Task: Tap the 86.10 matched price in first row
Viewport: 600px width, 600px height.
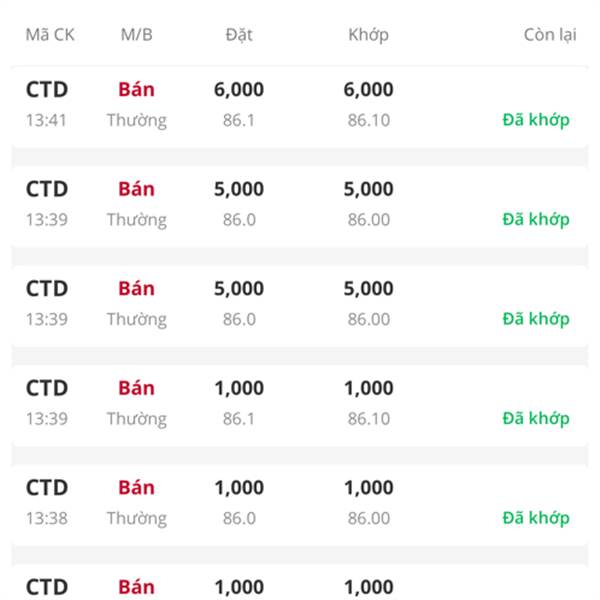Action: click(368, 121)
